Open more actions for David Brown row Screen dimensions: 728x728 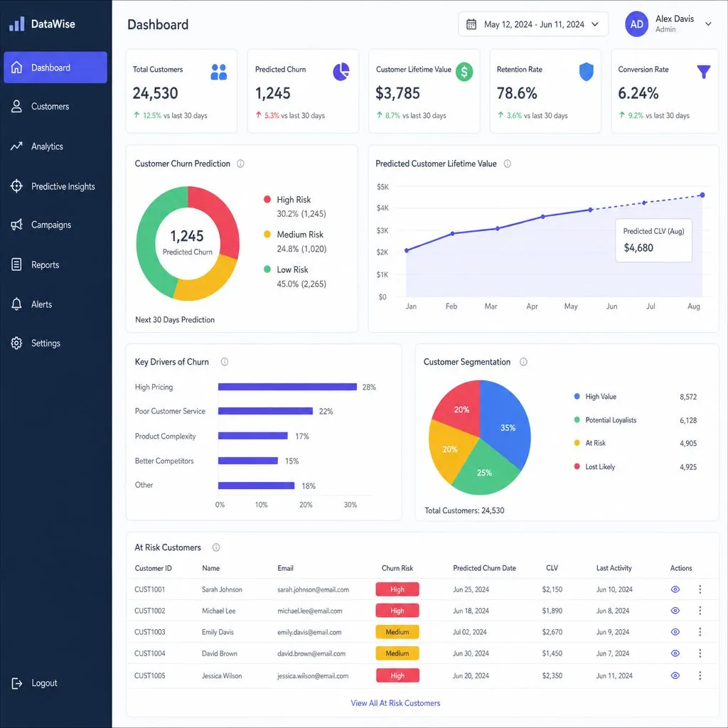(x=700, y=653)
